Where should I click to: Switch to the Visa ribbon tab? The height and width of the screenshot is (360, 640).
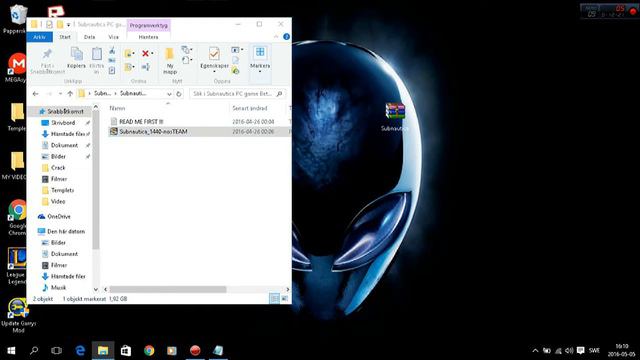(x=113, y=37)
